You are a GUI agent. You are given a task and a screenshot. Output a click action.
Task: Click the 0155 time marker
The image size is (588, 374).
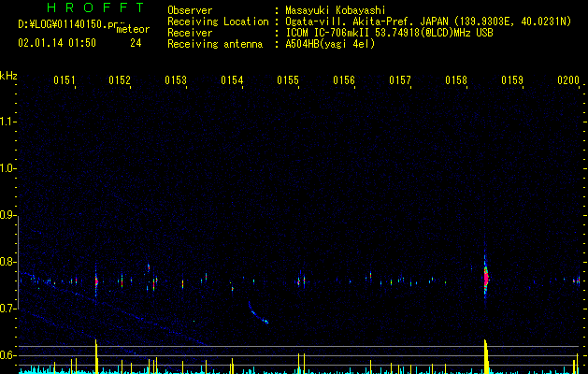(288, 80)
